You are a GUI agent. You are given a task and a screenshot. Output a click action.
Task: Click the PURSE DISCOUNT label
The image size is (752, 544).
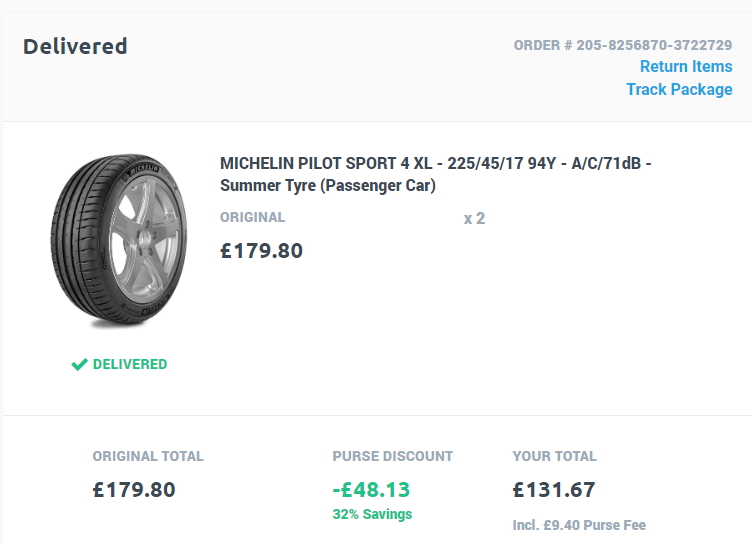(x=393, y=456)
